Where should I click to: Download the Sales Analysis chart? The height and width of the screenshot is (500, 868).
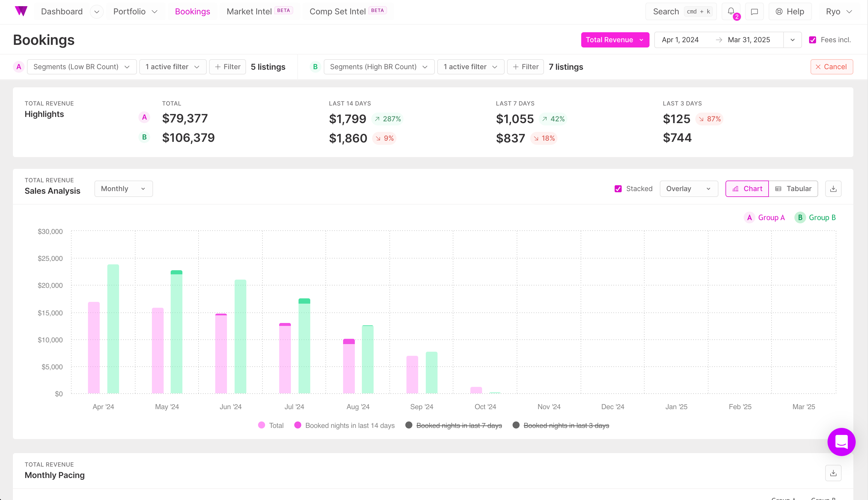[x=833, y=188]
